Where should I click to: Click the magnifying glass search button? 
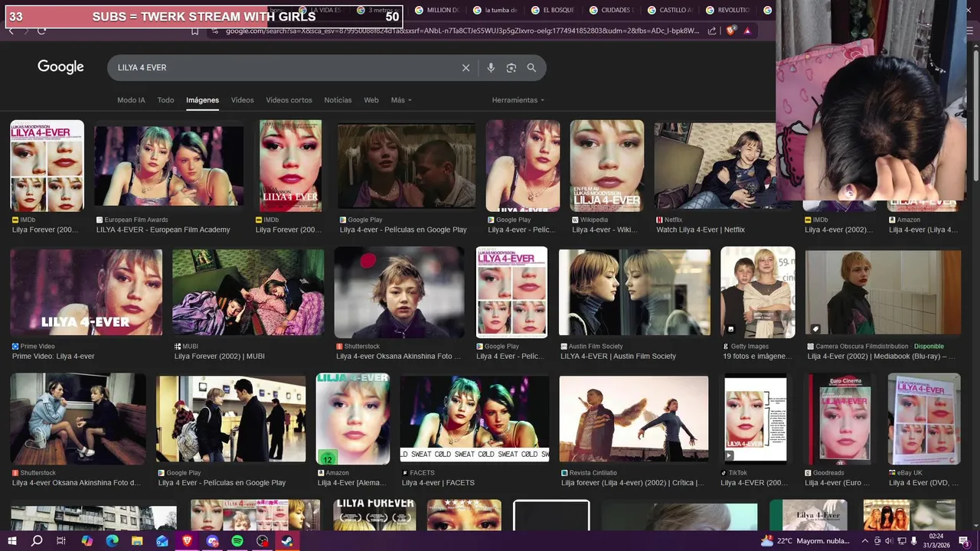(531, 68)
